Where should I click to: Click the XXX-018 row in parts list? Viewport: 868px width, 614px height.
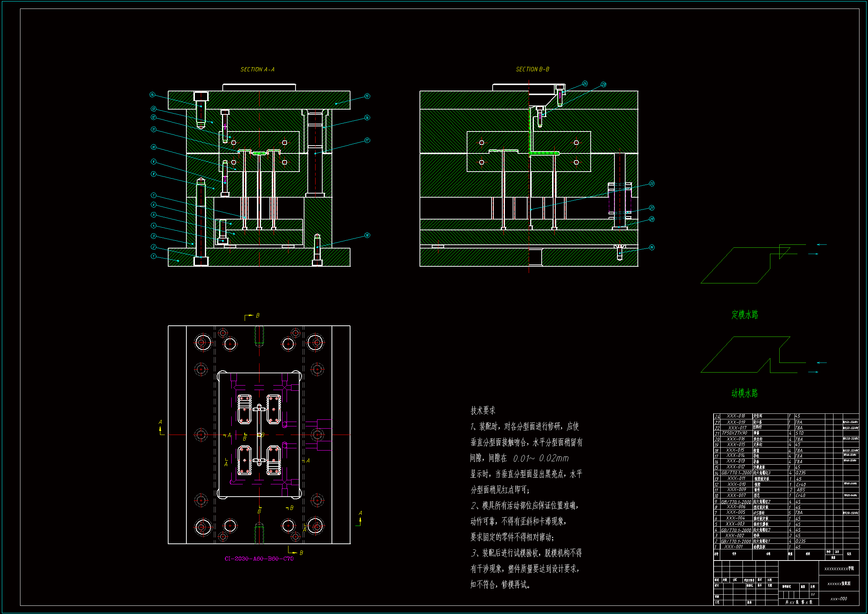point(736,416)
